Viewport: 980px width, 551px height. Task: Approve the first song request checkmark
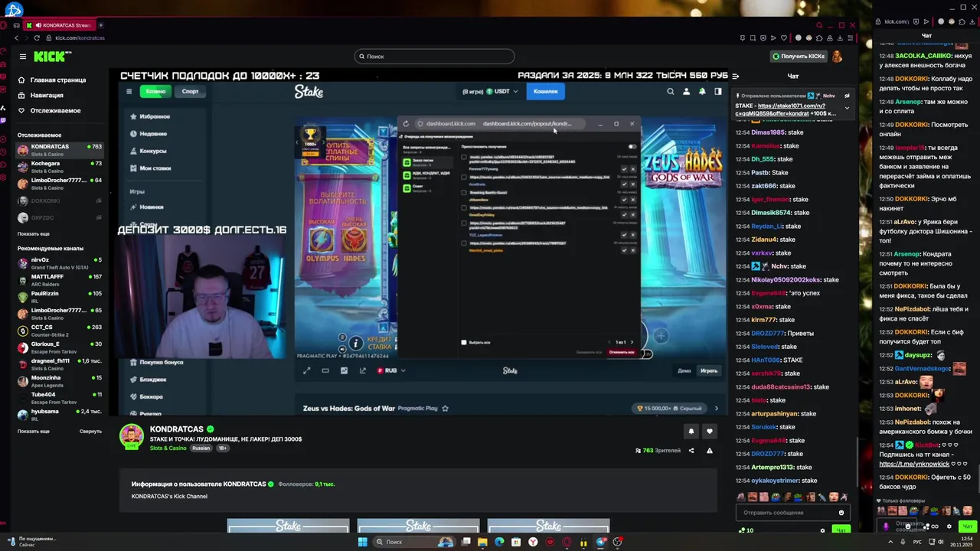(624, 169)
